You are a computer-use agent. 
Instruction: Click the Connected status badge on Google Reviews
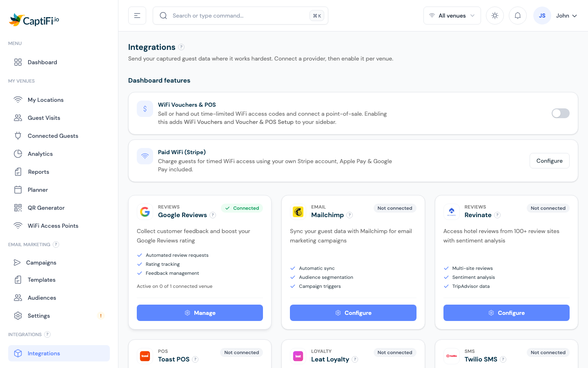[242, 208]
